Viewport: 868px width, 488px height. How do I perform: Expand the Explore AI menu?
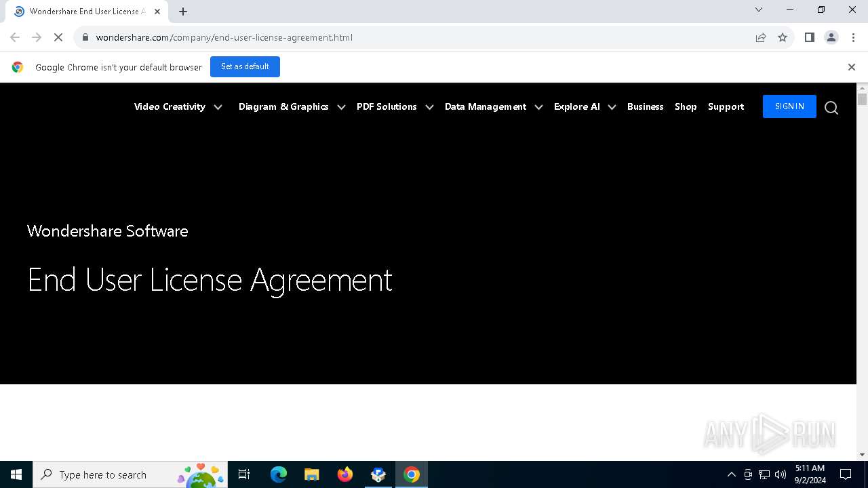(577, 106)
